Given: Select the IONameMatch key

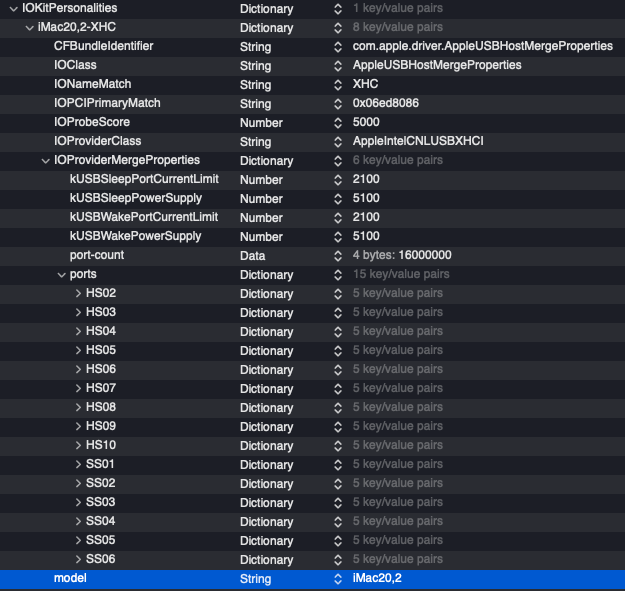Looking at the screenshot, I should click(92, 84).
